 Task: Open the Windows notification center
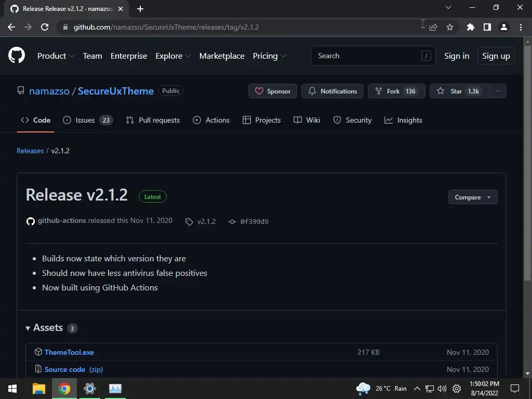(x=515, y=389)
